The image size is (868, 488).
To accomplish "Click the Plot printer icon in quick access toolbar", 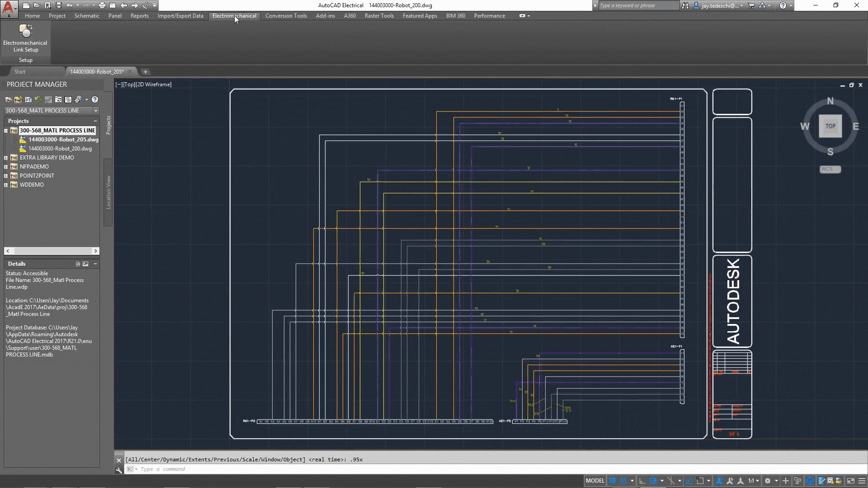I will point(102,5).
